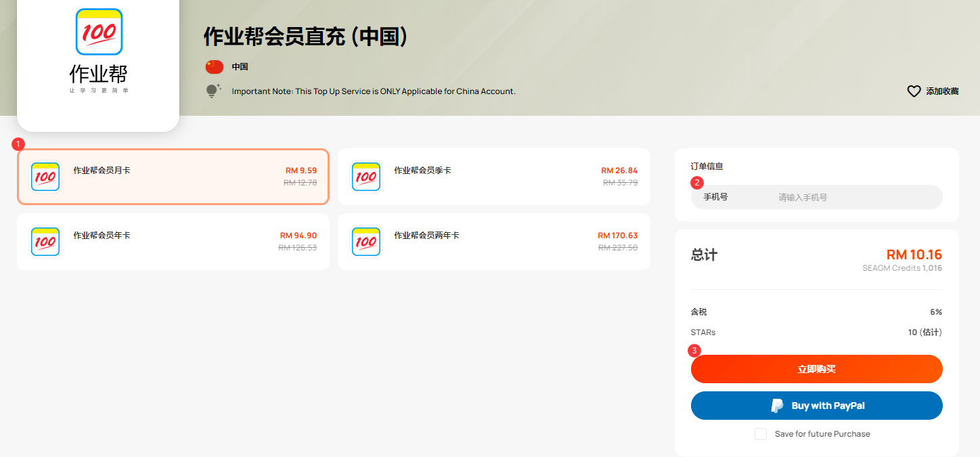980x457 pixels.
Task: Click the struck-through RM 35.79 price
Action: [x=621, y=182]
